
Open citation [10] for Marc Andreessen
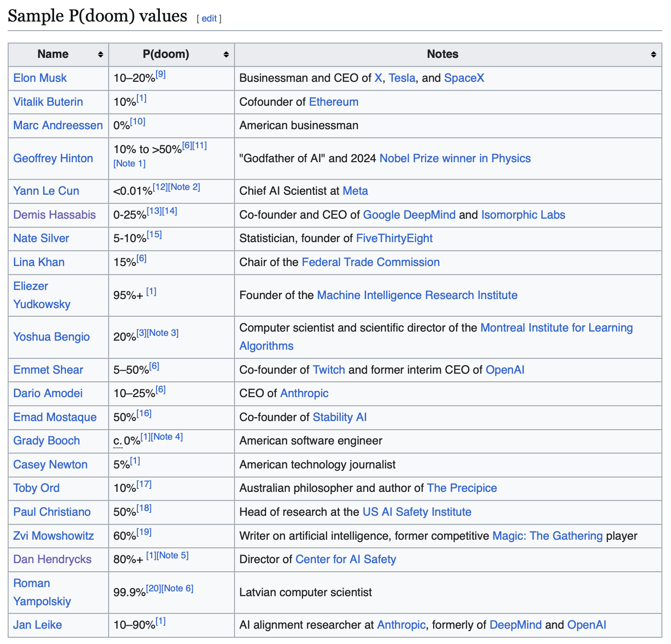point(138,122)
